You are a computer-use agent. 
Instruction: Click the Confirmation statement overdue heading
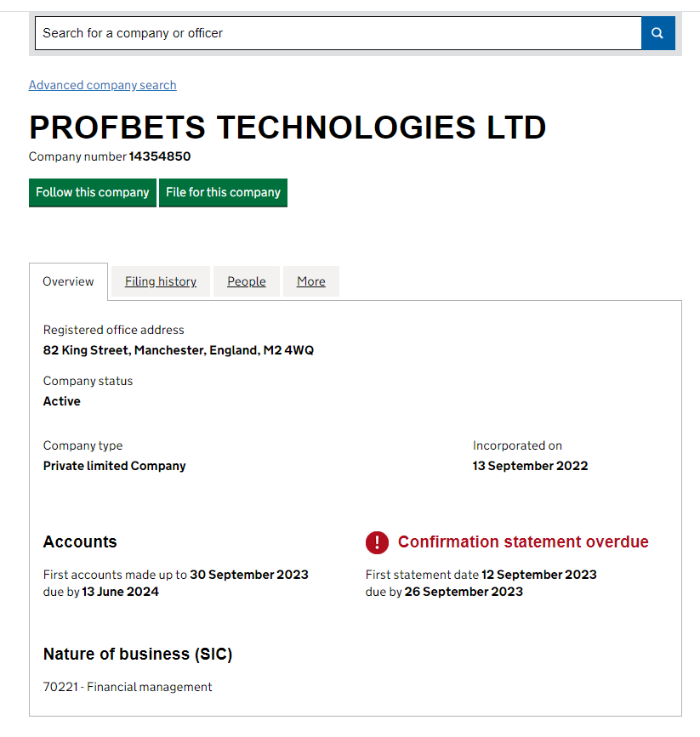click(523, 542)
